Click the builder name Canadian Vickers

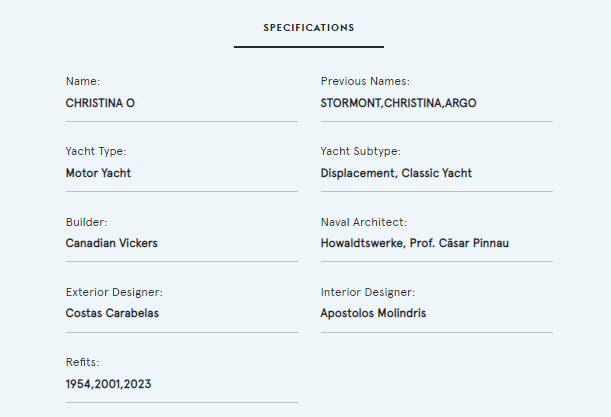111,243
